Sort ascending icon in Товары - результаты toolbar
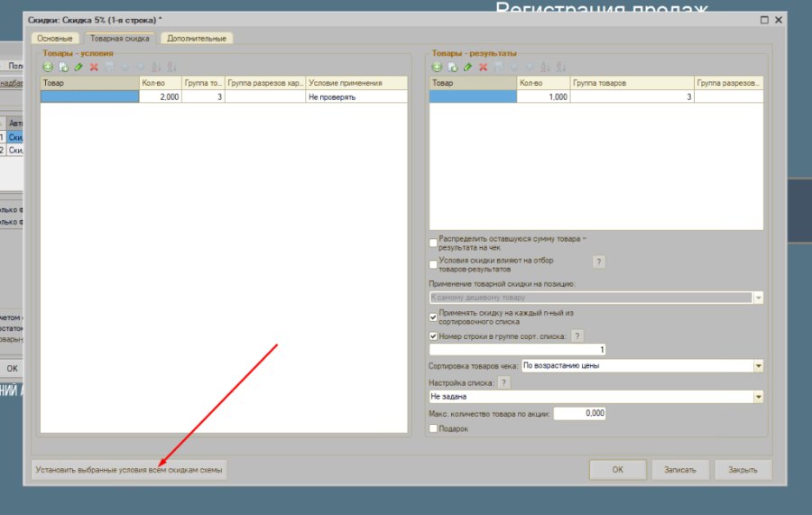Screen dimensions: 812x515 pyautogui.click(x=545, y=68)
